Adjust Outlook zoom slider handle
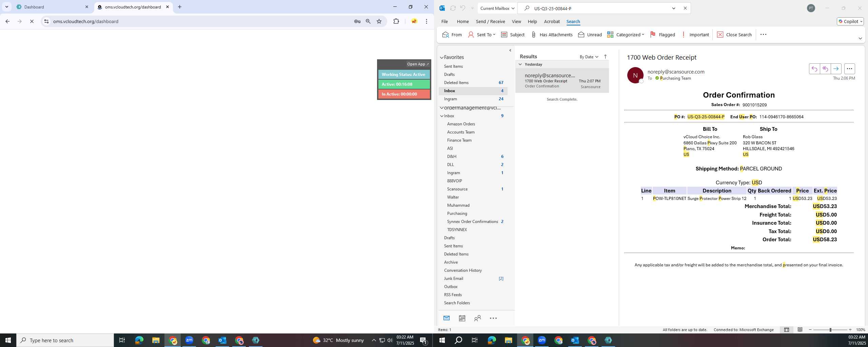Viewport: 868px width, 347px height. point(830,329)
